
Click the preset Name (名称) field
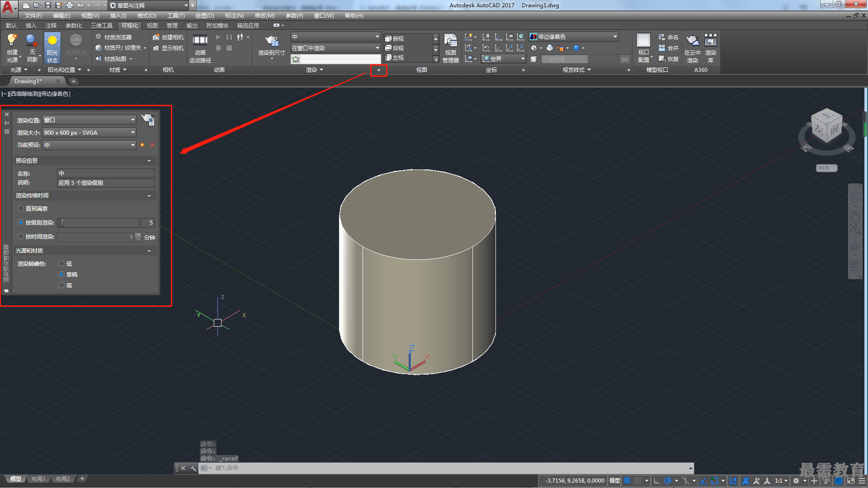tap(106, 173)
